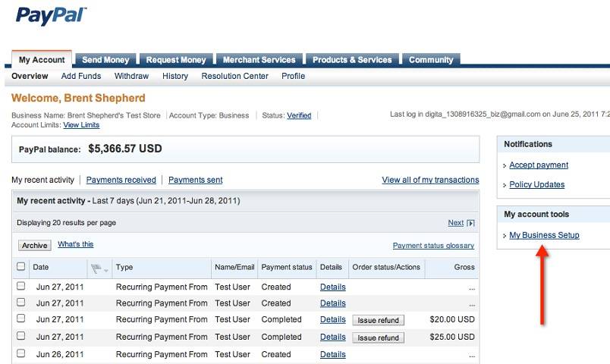Switch to the Request Money tab
The width and height of the screenshot is (610, 364).
tap(176, 59)
